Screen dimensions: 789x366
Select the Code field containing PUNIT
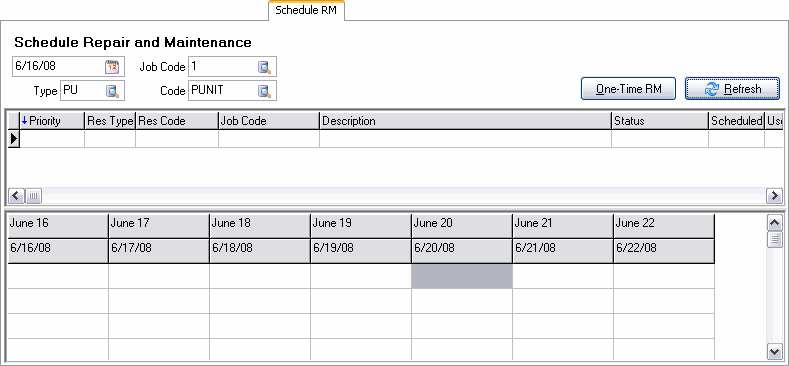click(223, 91)
